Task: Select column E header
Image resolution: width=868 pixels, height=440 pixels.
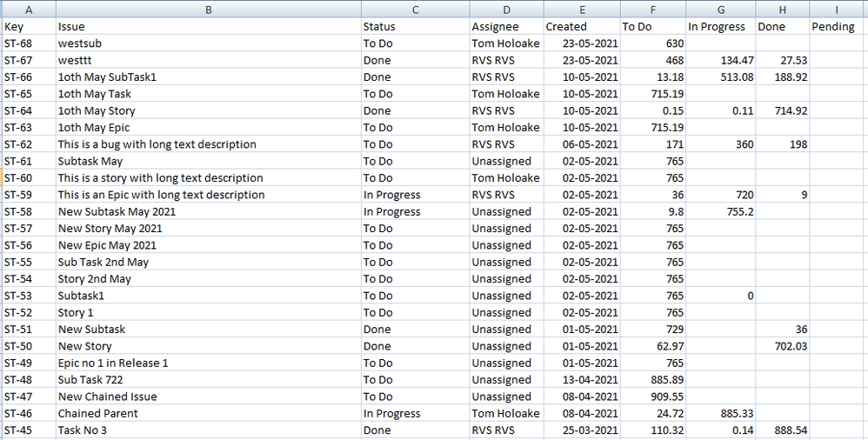Action: [582, 10]
